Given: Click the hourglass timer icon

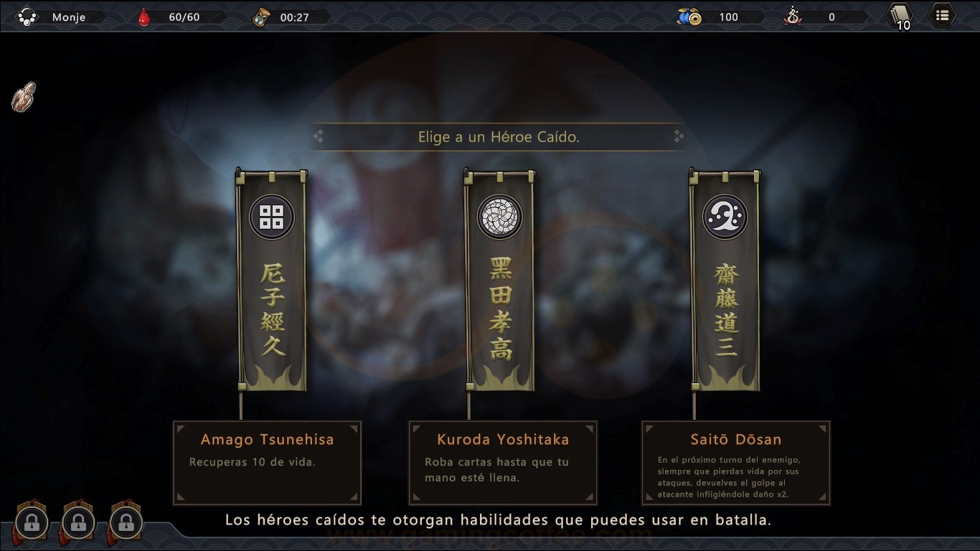Looking at the screenshot, I should tap(260, 17).
